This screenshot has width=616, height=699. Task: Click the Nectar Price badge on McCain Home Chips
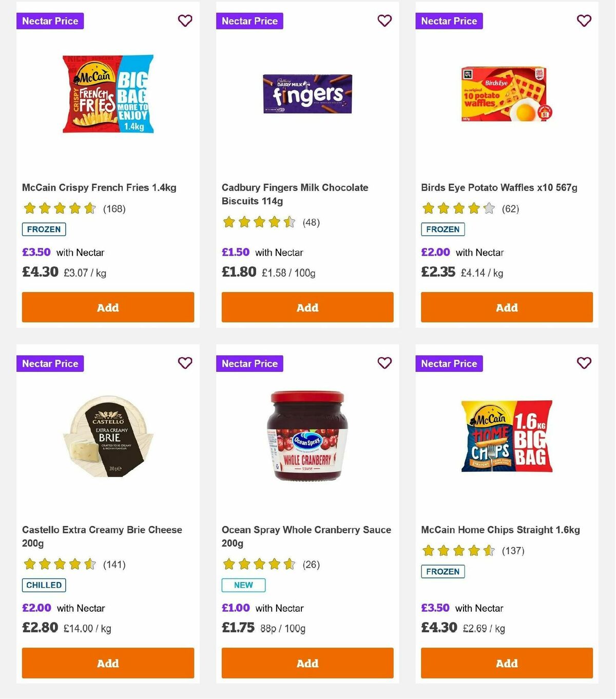449,363
